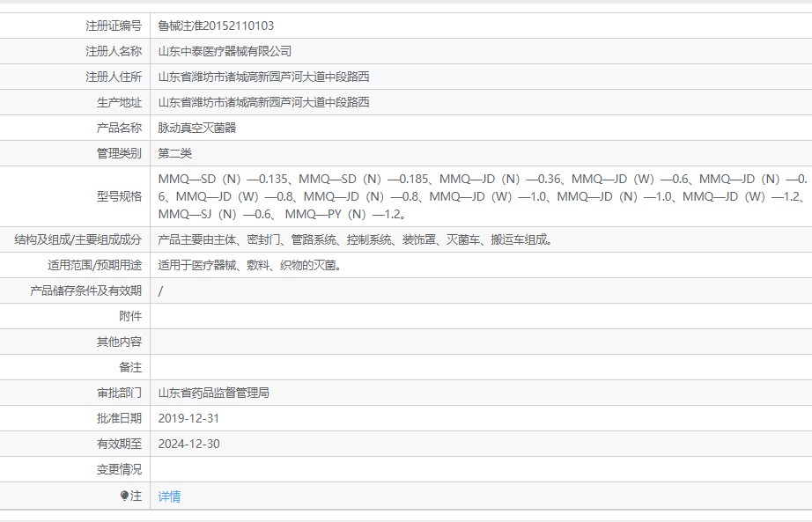The width and height of the screenshot is (812, 522).
Task: Click the 产品储存条件及有效期 label
Action: 86,290
